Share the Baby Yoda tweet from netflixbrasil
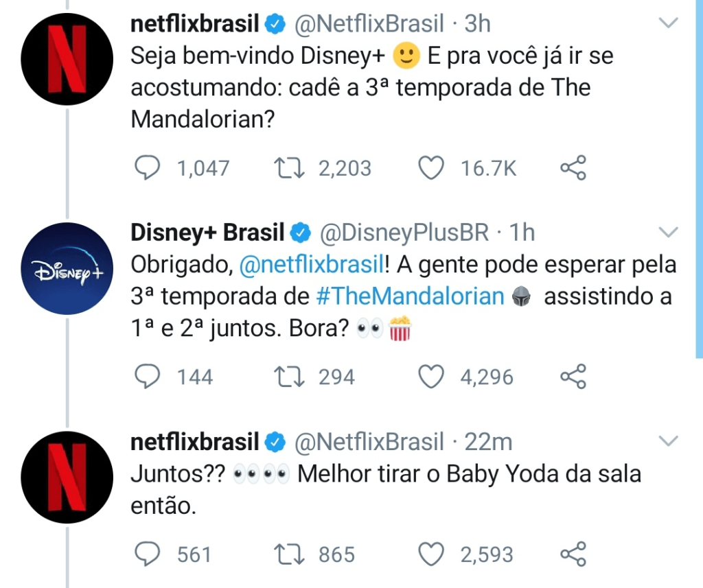 (x=573, y=554)
